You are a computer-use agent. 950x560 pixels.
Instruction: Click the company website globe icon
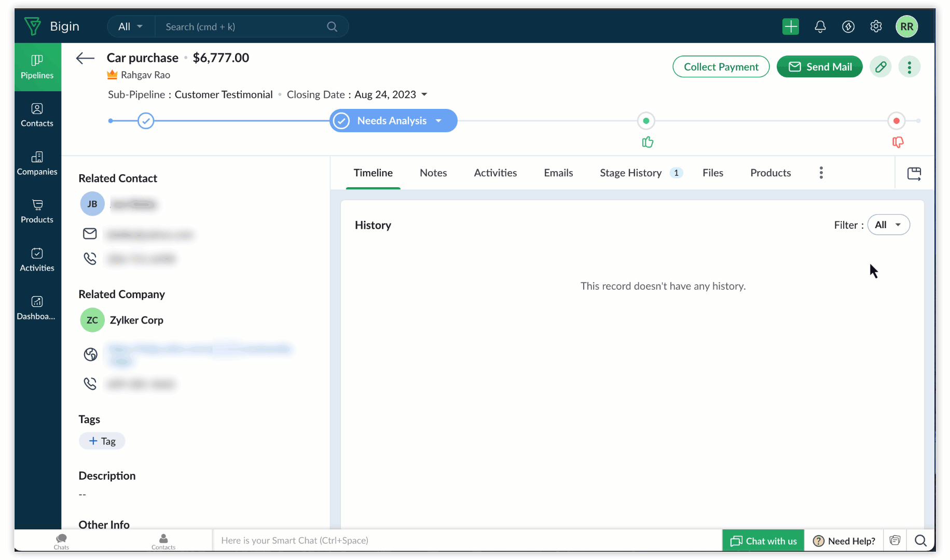pyautogui.click(x=91, y=354)
